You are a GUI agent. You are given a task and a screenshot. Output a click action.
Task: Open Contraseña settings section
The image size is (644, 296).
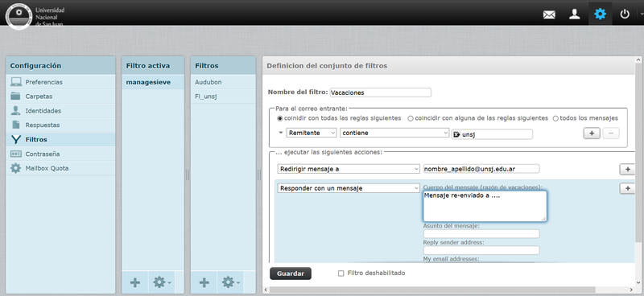click(x=60, y=154)
